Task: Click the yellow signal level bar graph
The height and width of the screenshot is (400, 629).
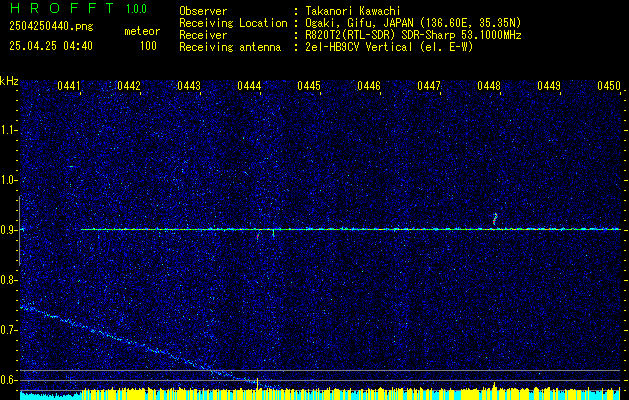Action: 351,394
